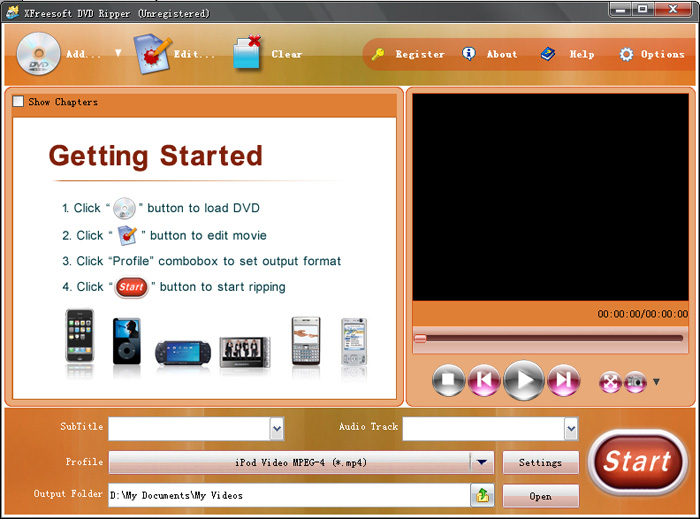Image resolution: width=700 pixels, height=519 pixels.
Task: Click the Edit movie icon
Action: tap(152, 54)
